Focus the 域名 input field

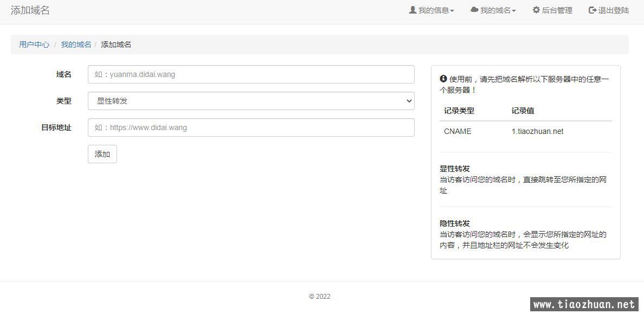(x=251, y=74)
